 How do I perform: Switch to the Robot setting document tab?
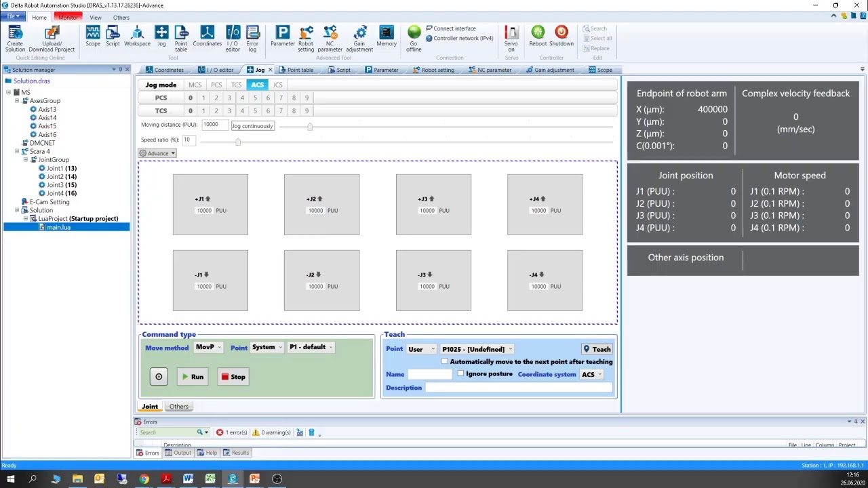(x=434, y=70)
